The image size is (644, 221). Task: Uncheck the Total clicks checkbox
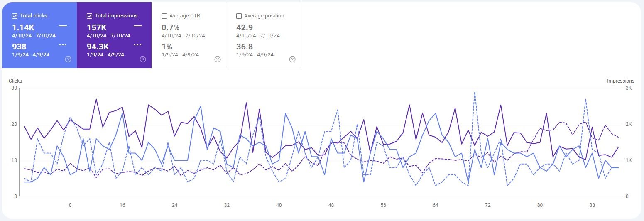[15, 16]
